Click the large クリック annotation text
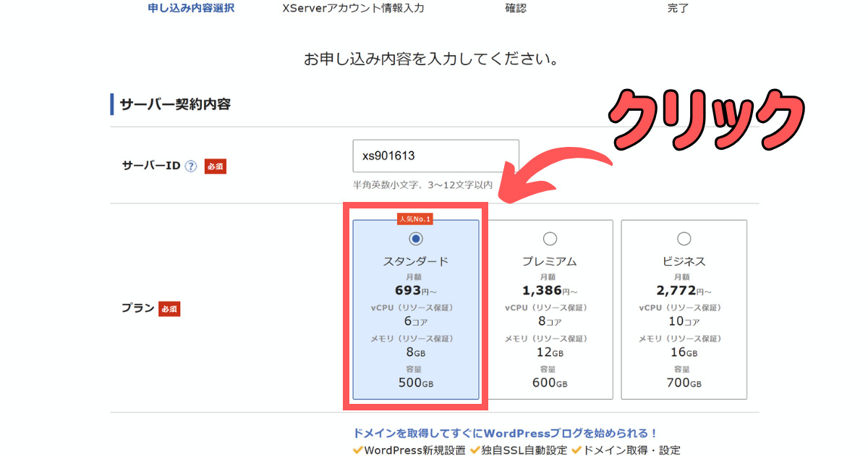The width and height of the screenshot is (868, 456). 705,119
